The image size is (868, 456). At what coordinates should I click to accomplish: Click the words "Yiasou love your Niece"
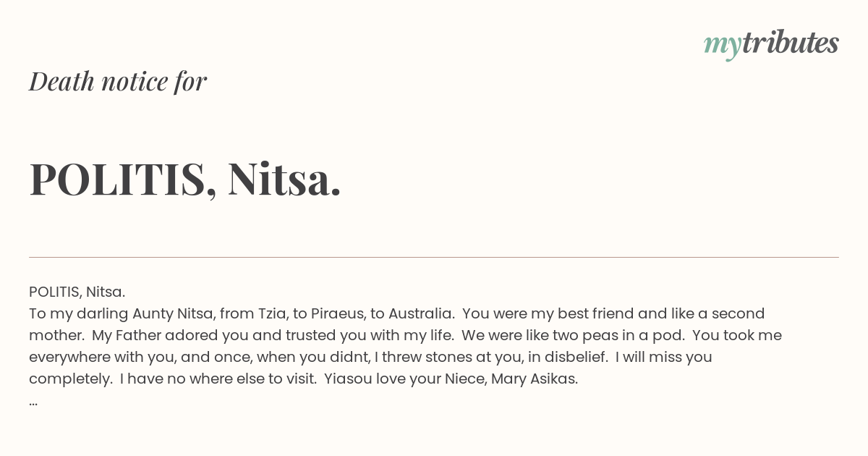coord(405,379)
